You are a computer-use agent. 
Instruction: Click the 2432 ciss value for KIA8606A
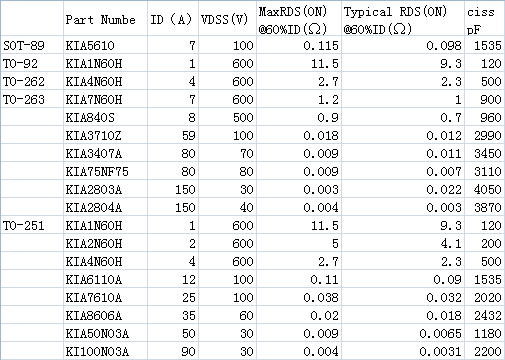point(484,315)
